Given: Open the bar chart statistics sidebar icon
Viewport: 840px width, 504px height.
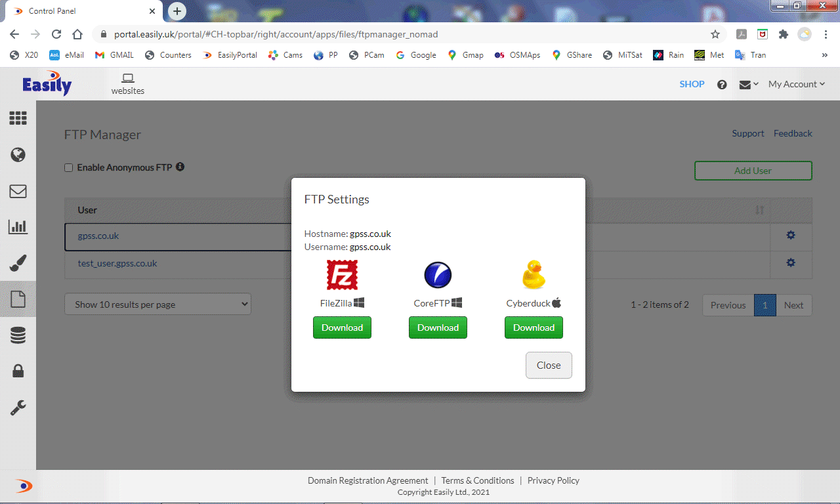Looking at the screenshot, I should pyautogui.click(x=18, y=227).
